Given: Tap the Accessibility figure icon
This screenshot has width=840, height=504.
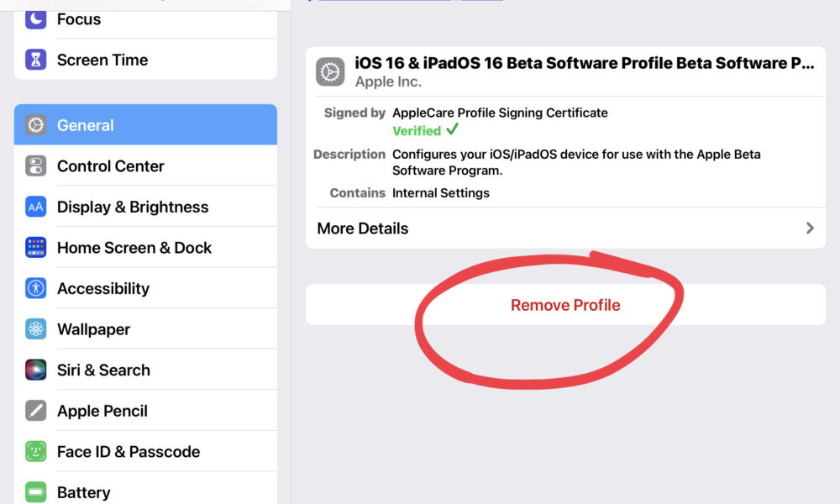Looking at the screenshot, I should point(35,288).
